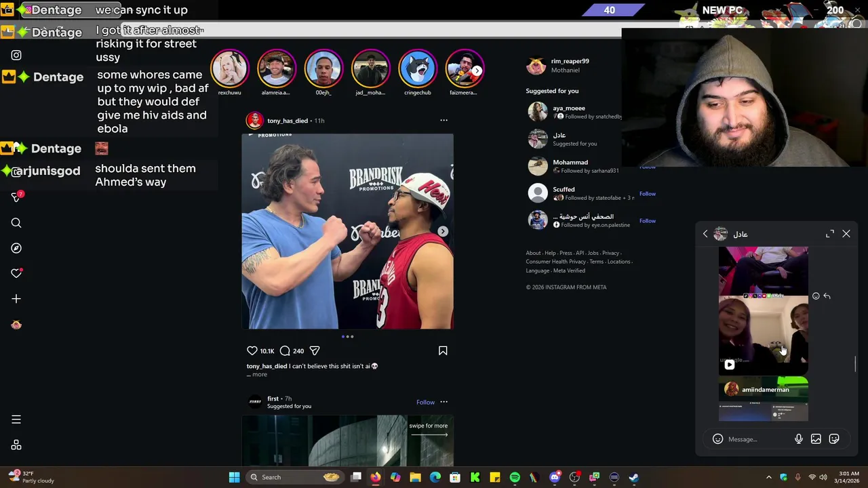Open amiindamerman shared post
This screenshot has width=868, height=488.
tap(763, 399)
